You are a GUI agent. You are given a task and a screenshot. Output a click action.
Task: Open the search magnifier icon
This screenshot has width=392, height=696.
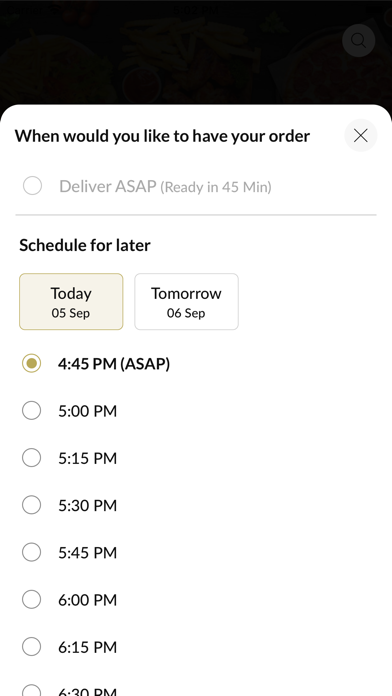pos(358,40)
